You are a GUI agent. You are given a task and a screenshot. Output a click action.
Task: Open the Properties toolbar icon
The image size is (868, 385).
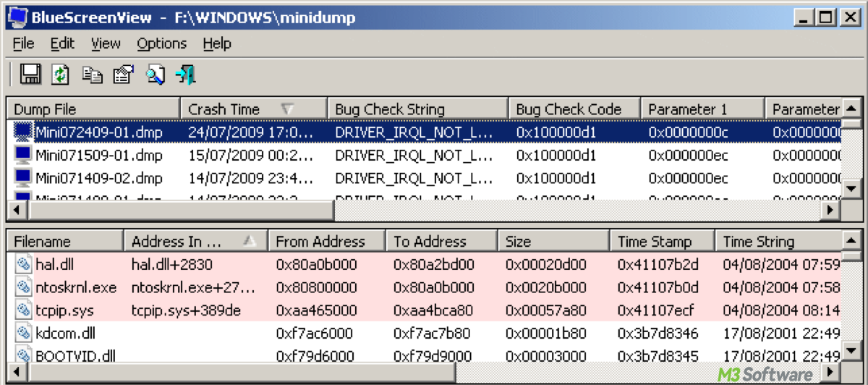coord(124,74)
